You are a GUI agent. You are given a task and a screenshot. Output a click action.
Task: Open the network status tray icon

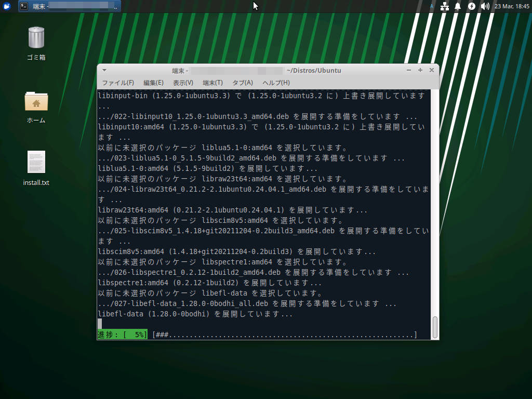coord(444,6)
